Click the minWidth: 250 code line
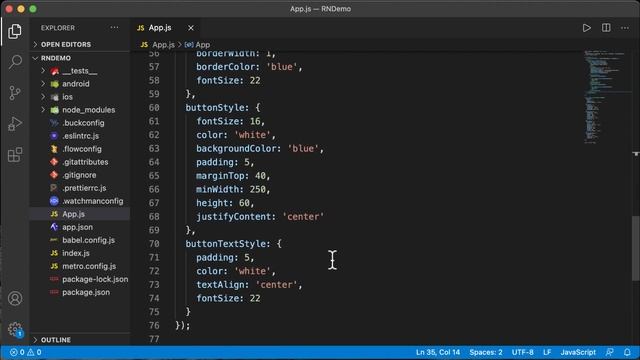640x360 pixels. pos(233,189)
